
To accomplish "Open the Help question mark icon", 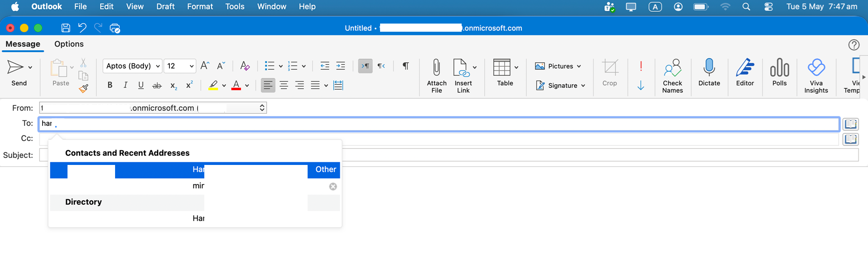I will click(854, 45).
